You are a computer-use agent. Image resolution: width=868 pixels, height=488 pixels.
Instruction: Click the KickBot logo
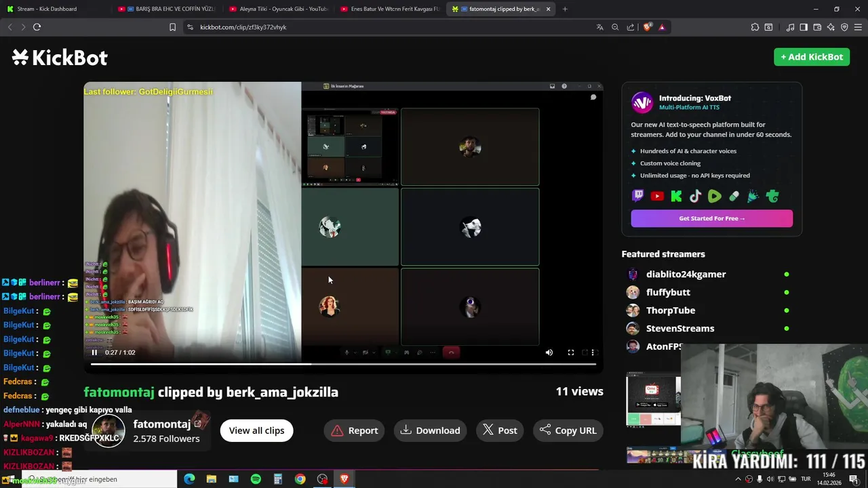click(x=60, y=58)
